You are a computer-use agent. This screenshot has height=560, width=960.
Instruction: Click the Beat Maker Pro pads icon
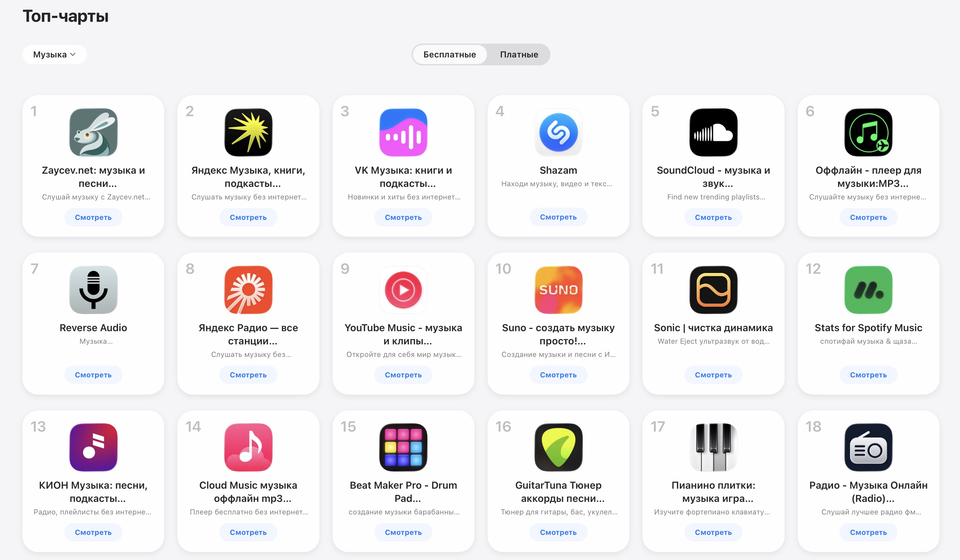pos(403,447)
